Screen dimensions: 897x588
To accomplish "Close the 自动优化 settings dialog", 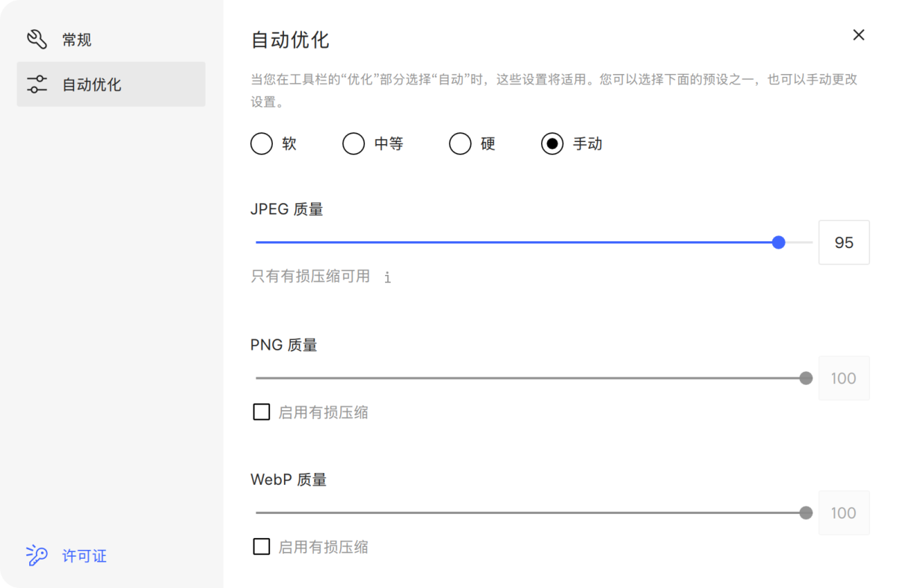I will click(x=858, y=34).
